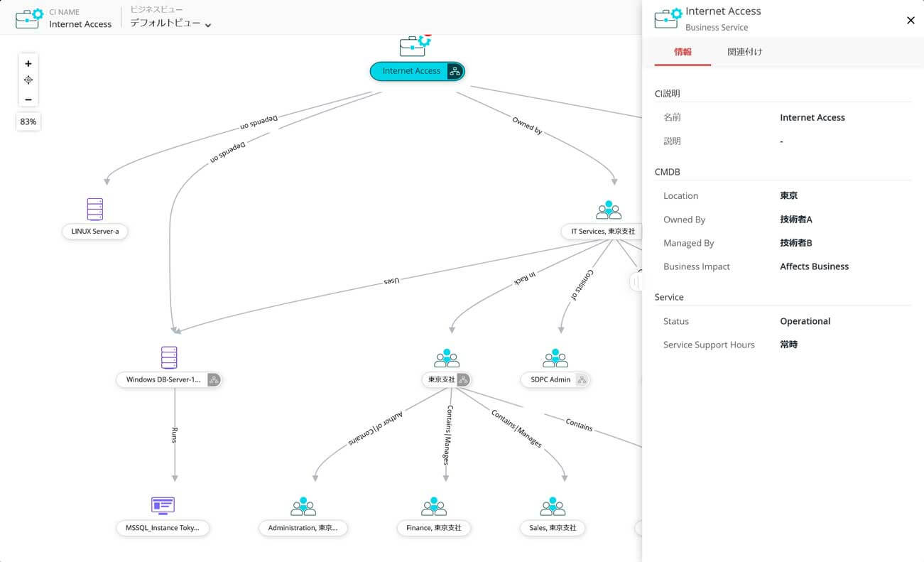Zoom out using the minus button
The image size is (924, 562).
28,99
